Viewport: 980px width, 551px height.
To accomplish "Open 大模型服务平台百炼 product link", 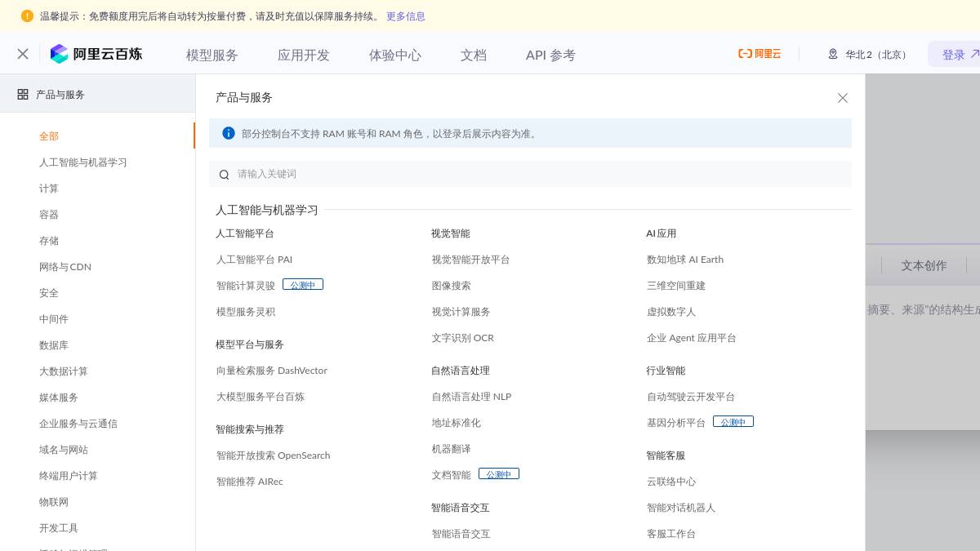I will coord(261,397).
